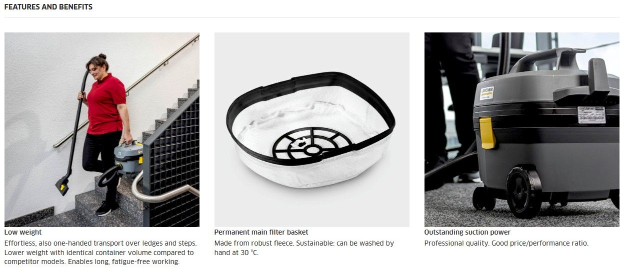Click the woman's red polo shirt
The width and height of the screenshot is (644, 272).
coord(105,103)
